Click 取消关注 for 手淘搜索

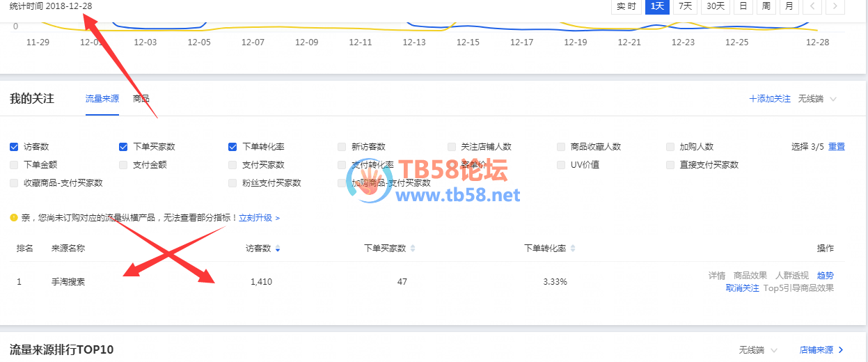(x=742, y=288)
